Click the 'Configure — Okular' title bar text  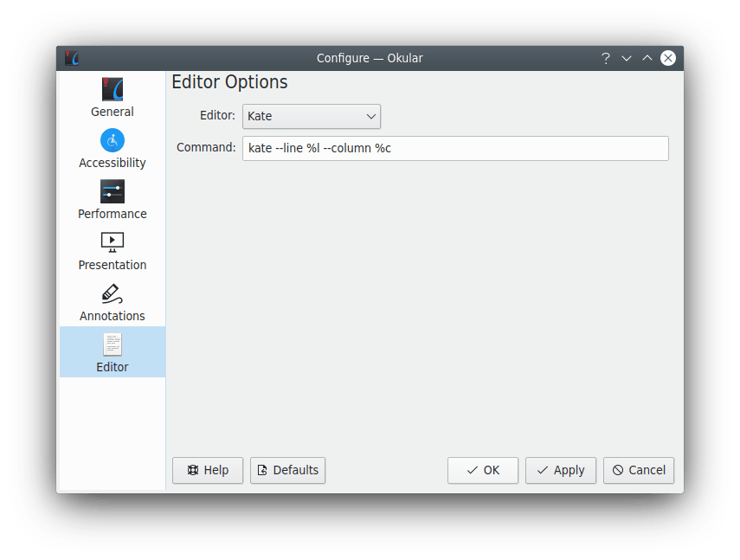(x=370, y=58)
